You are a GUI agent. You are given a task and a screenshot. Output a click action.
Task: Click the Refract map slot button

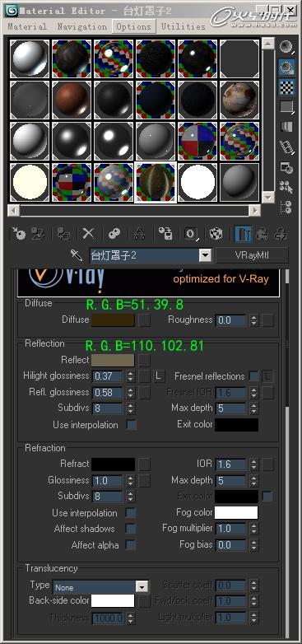tap(144, 464)
